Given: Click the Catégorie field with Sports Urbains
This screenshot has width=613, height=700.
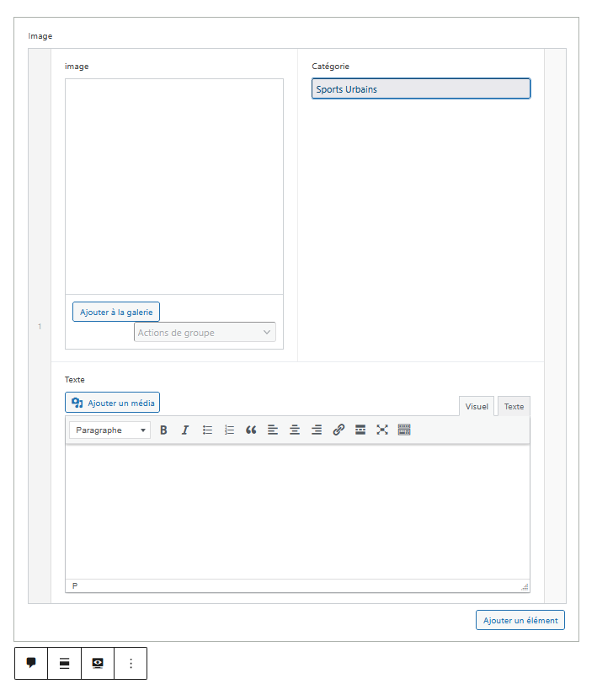Looking at the screenshot, I should click(x=421, y=89).
